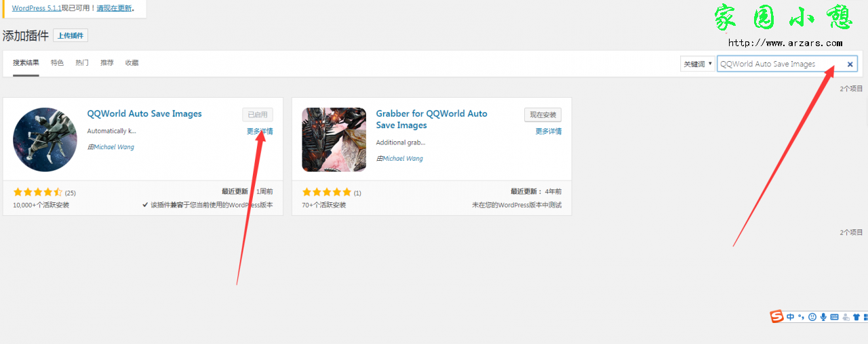Click the WordPress 5.1.1 link

point(37,8)
